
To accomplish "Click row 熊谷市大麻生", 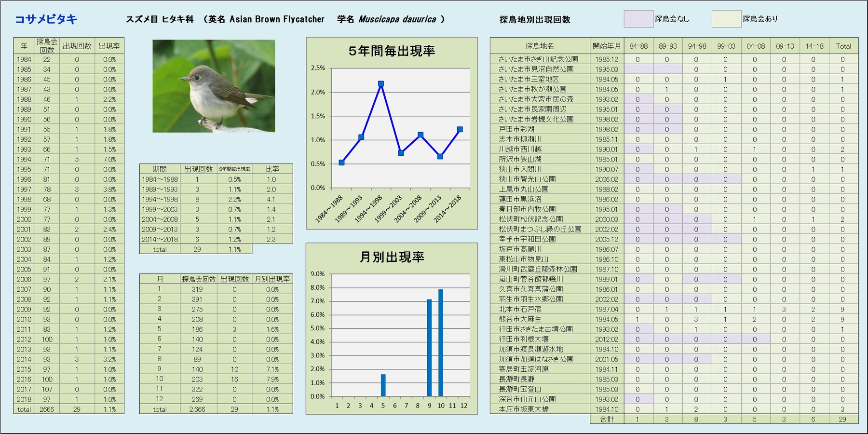I will pyautogui.click(x=674, y=319).
